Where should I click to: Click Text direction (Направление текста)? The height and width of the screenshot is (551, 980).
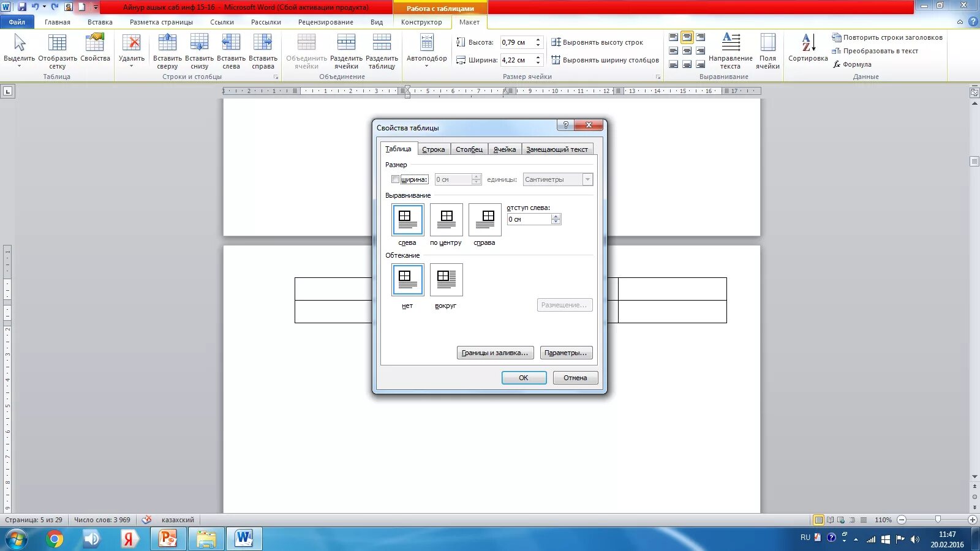730,50
